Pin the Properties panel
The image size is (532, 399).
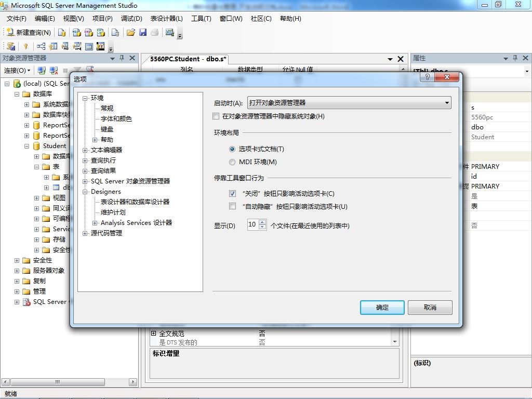(515, 58)
